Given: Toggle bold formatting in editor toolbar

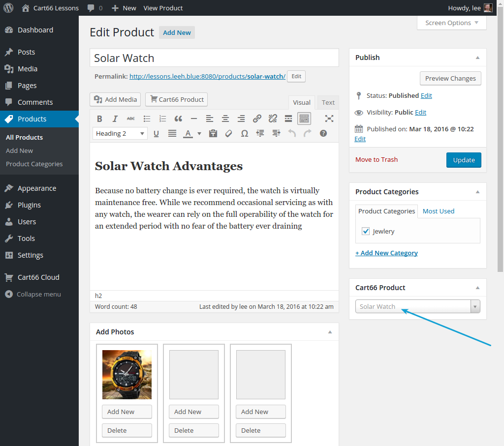Looking at the screenshot, I should pos(99,119).
